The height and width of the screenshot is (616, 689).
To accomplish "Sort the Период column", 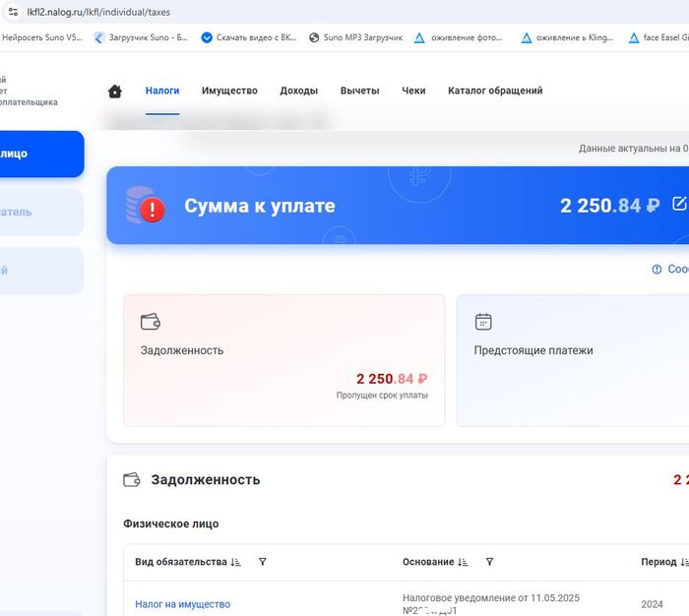I will [x=684, y=562].
